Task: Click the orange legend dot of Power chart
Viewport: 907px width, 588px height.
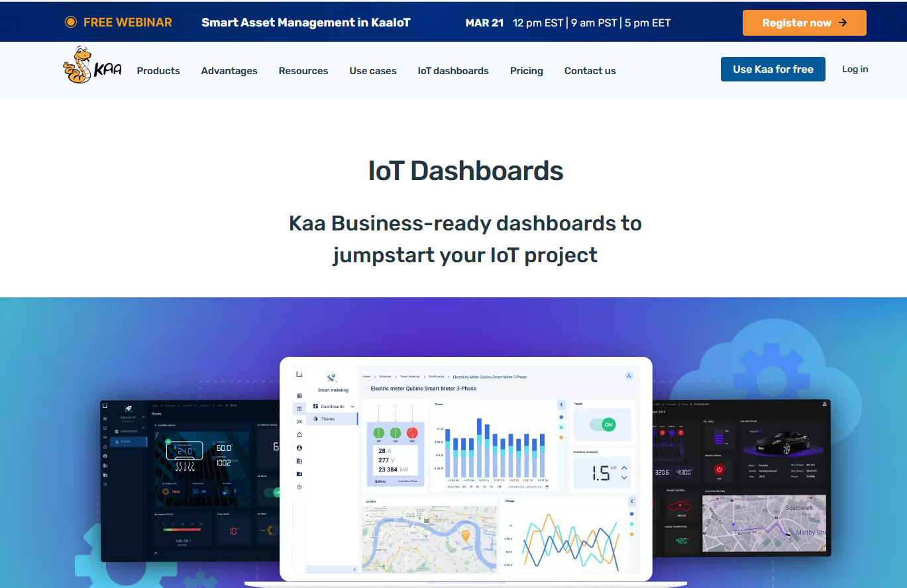Action: pyautogui.click(x=561, y=437)
